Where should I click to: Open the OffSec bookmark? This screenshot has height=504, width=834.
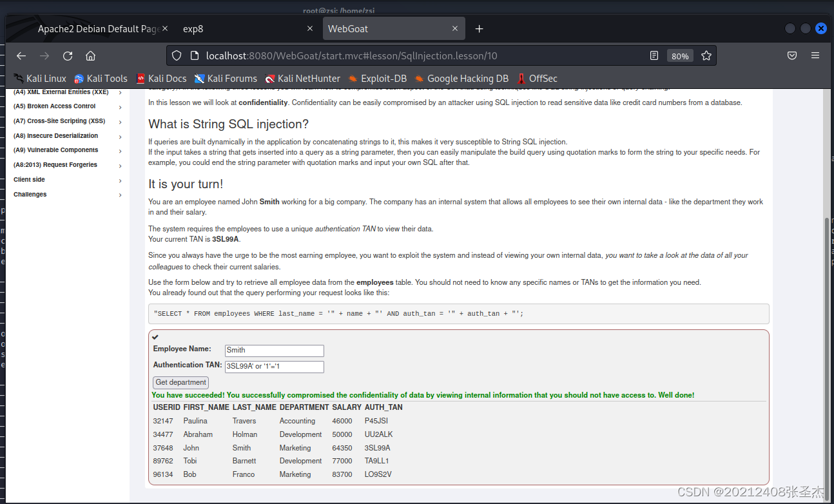tap(537, 79)
